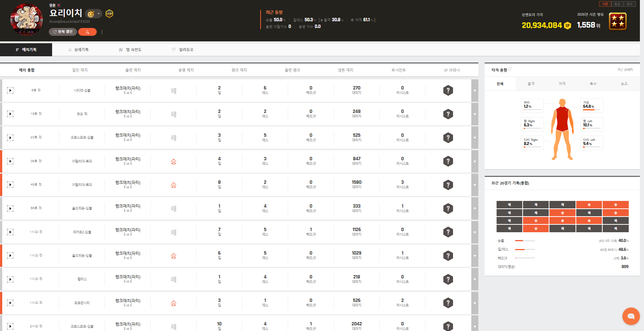The width and height of the screenshot is (644, 331).
Task: Click the VVIP badge icon
Action: click(x=109, y=14)
